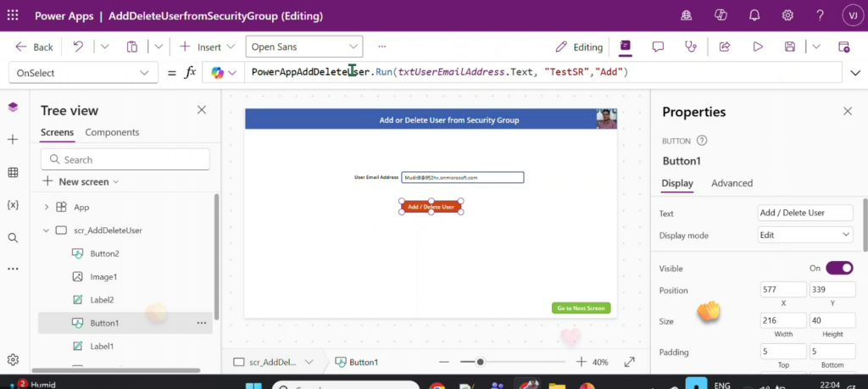Viewport: 868px width, 389px height.
Task: Open the VJ account avatar
Action: (853, 15)
